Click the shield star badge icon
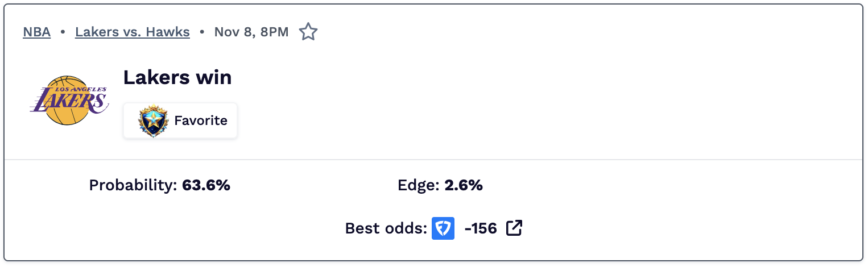The height and width of the screenshot is (267, 868). [x=154, y=121]
